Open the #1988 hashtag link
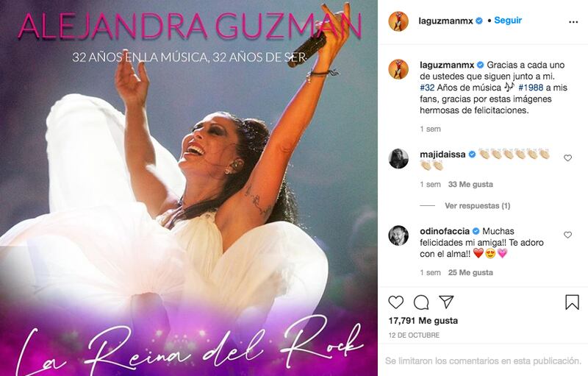 pos(531,88)
